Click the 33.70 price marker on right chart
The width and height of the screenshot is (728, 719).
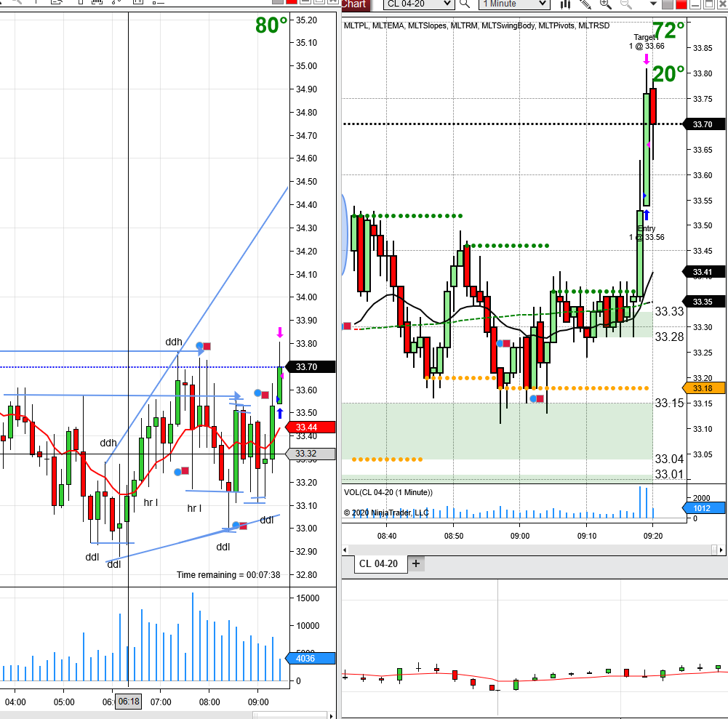pos(704,124)
